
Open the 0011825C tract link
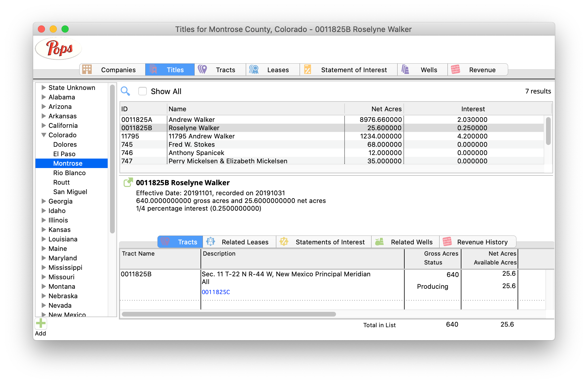(216, 292)
